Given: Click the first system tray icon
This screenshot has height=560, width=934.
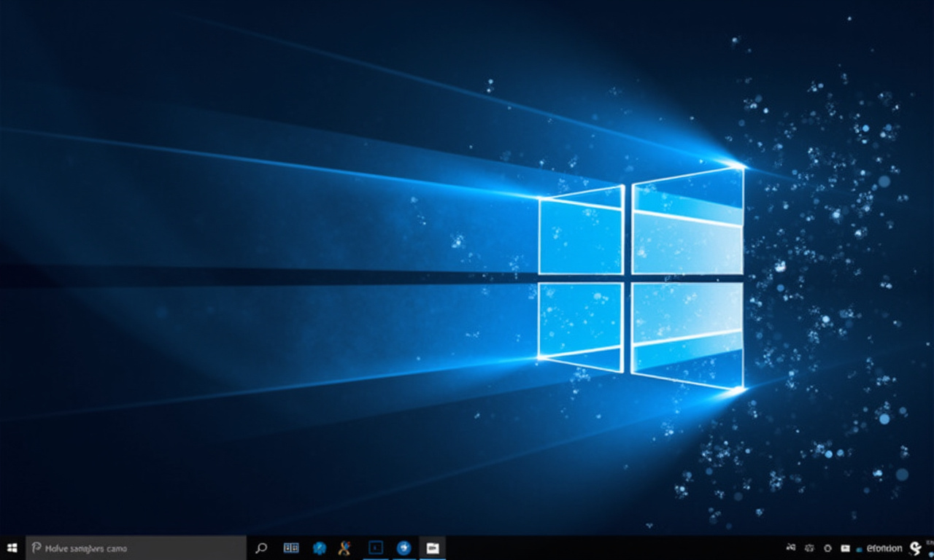Looking at the screenshot, I should coord(791,548).
